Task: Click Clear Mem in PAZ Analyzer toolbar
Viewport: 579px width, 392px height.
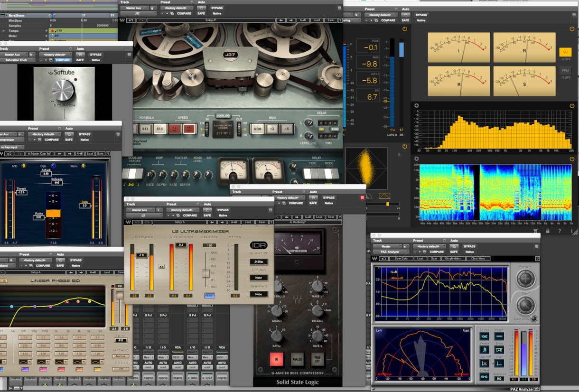Action: point(478,259)
